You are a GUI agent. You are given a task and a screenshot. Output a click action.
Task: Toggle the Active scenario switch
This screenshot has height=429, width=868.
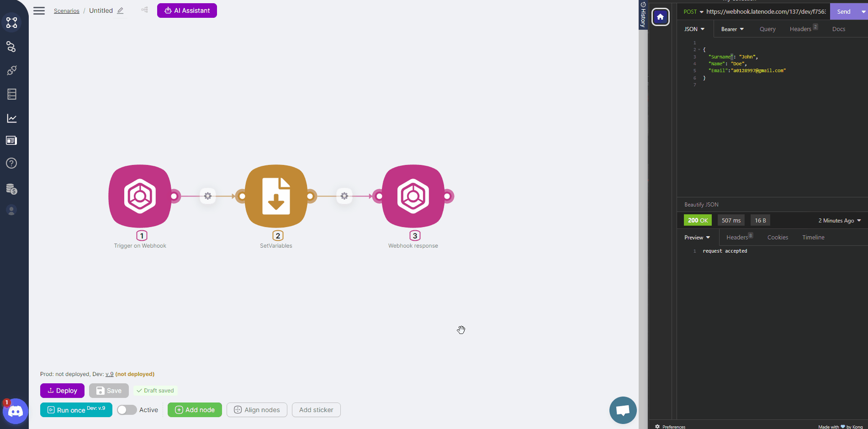pos(127,410)
